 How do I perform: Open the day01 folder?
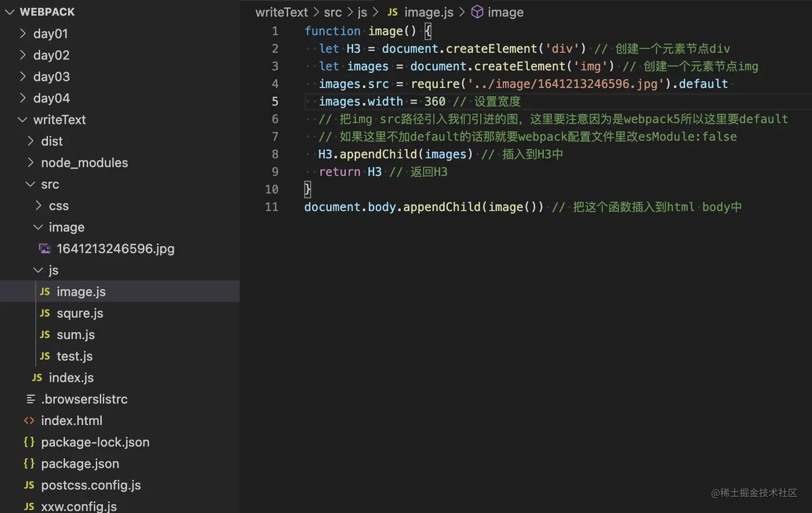point(50,33)
